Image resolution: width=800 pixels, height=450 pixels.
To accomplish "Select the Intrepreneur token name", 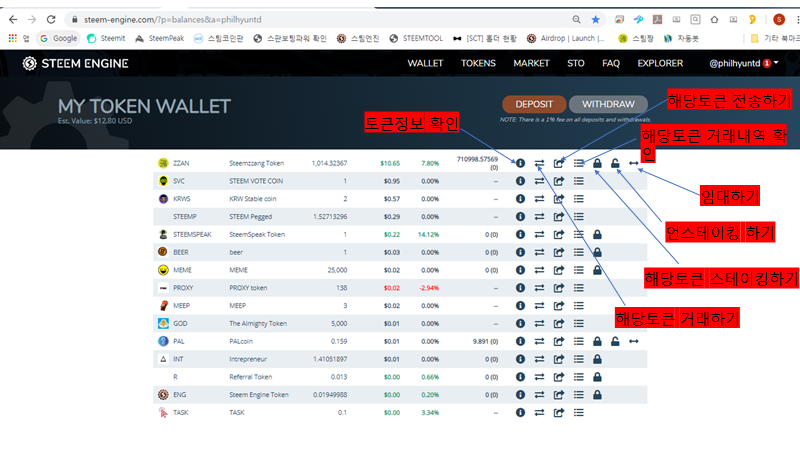I will [247, 359].
